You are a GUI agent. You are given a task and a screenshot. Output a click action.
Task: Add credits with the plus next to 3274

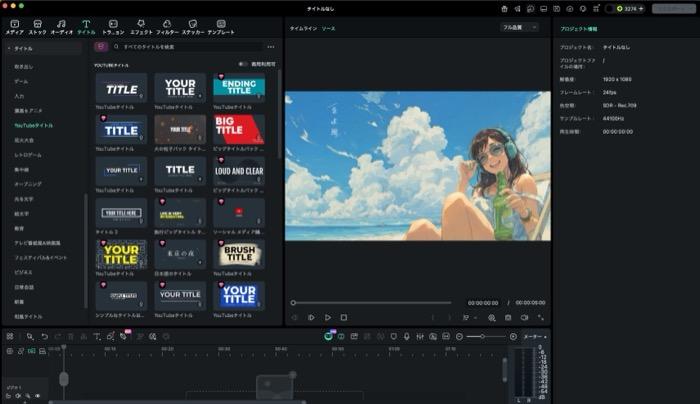(641, 8)
